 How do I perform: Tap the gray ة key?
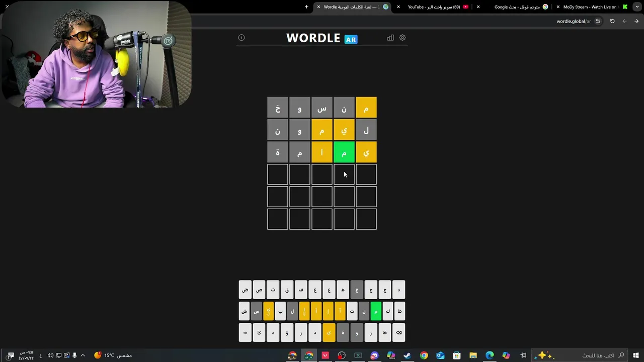click(343, 332)
